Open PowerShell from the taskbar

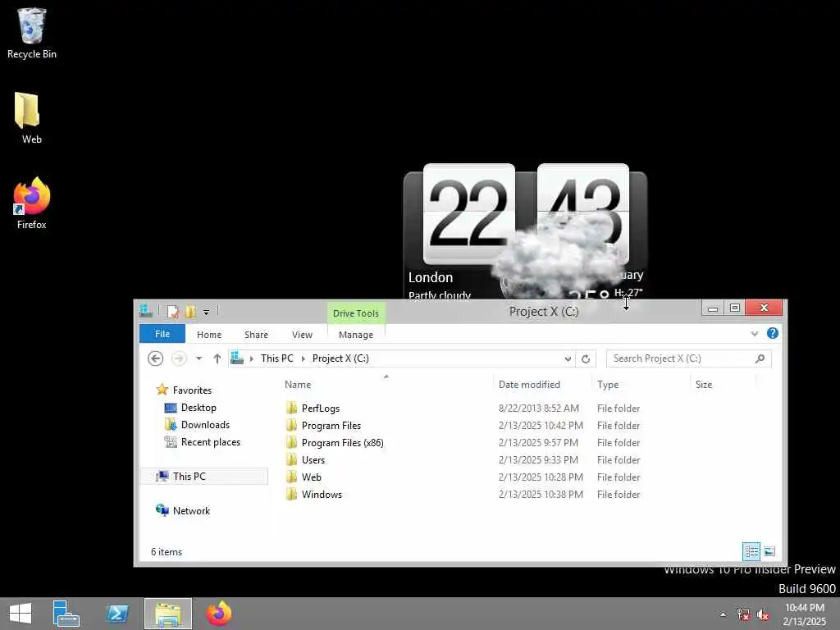(x=116, y=614)
